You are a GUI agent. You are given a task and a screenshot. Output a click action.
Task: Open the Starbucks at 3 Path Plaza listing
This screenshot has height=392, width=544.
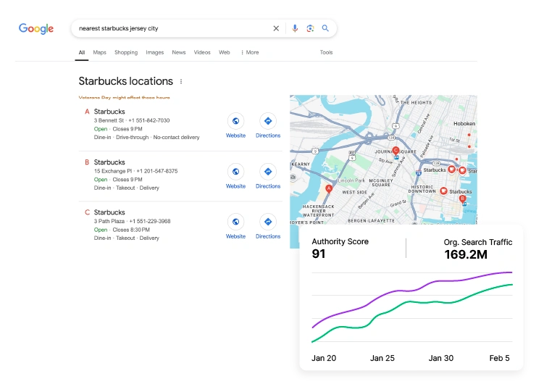pyautogui.click(x=109, y=212)
